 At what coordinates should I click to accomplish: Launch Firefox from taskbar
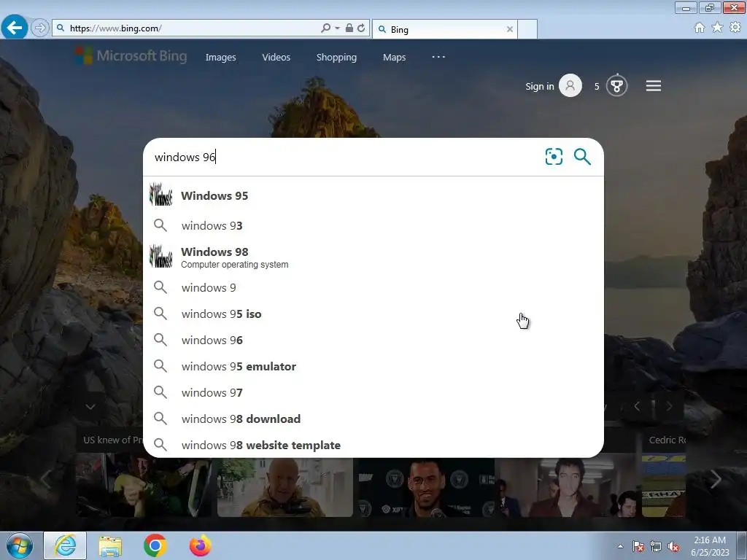pos(200,545)
